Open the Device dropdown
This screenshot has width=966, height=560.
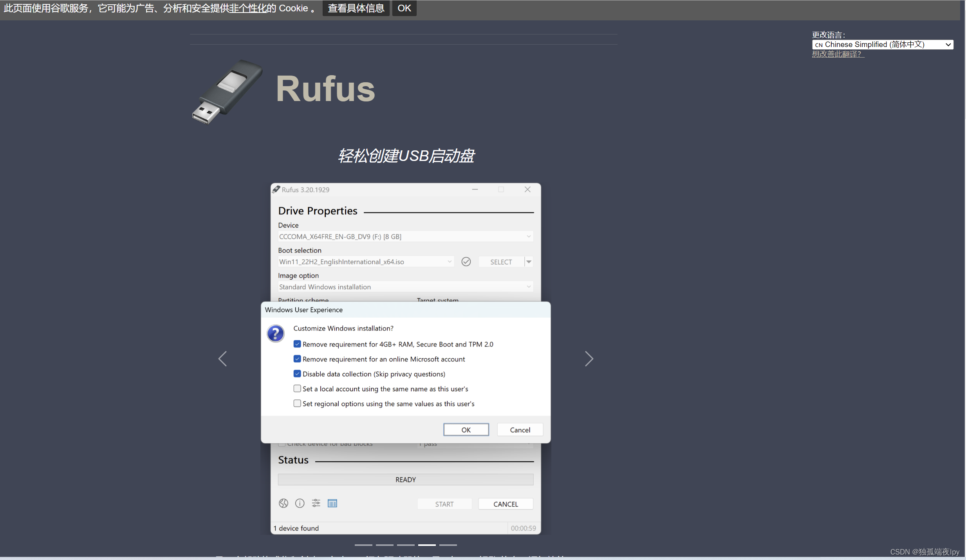(405, 237)
